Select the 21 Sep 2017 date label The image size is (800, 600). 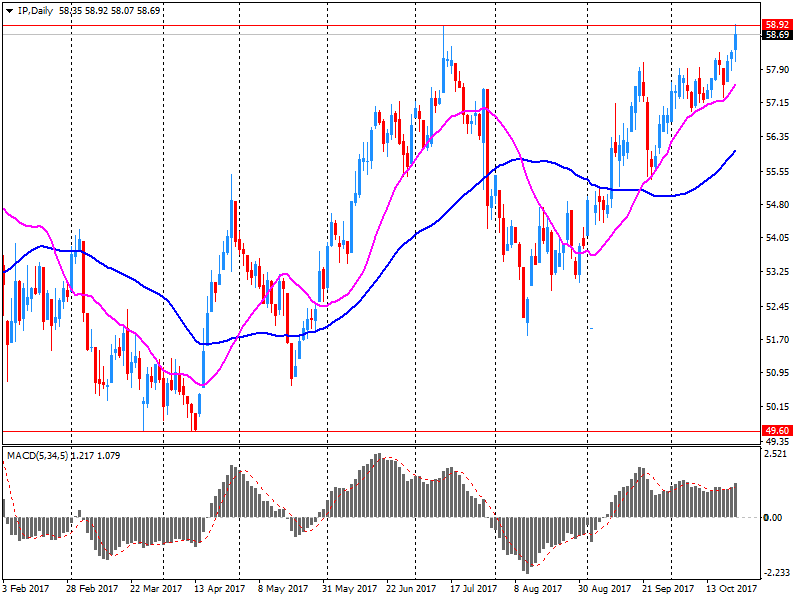coord(668,589)
